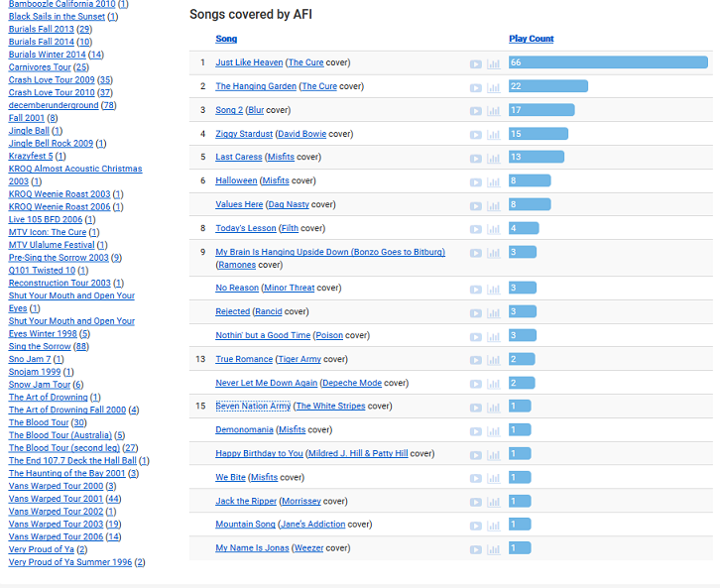Image resolution: width=720 pixels, height=588 pixels.
Task: Open stats chart for Just Like Heaven
Action: (x=494, y=63)
